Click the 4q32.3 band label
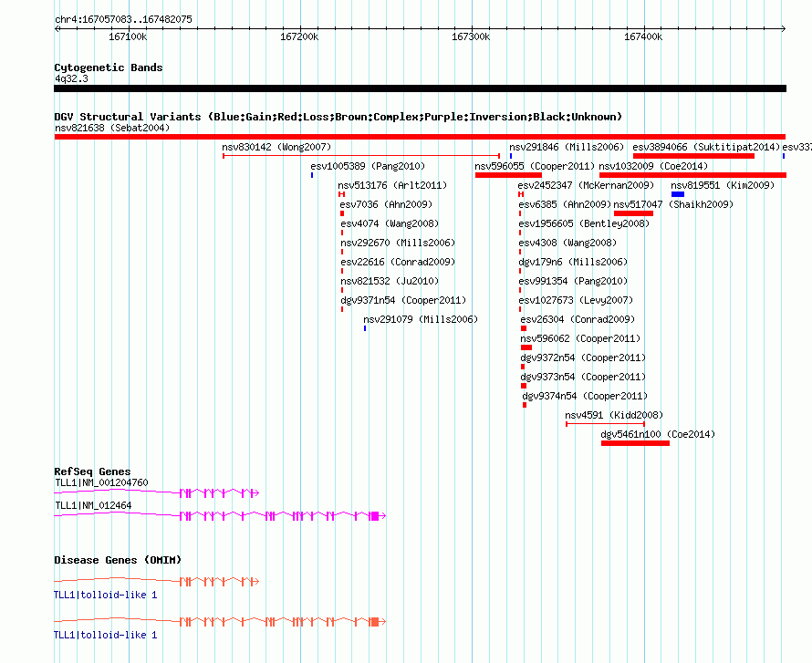Image resolution: width=812 pixels, height=663 pixels. [x=71, y=78]
